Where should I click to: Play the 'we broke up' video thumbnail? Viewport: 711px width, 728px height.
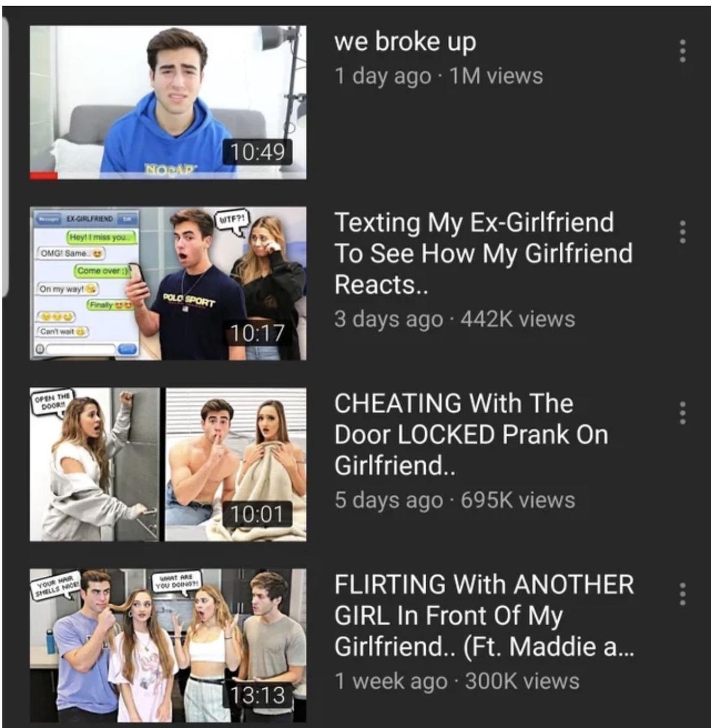[168, 102]
